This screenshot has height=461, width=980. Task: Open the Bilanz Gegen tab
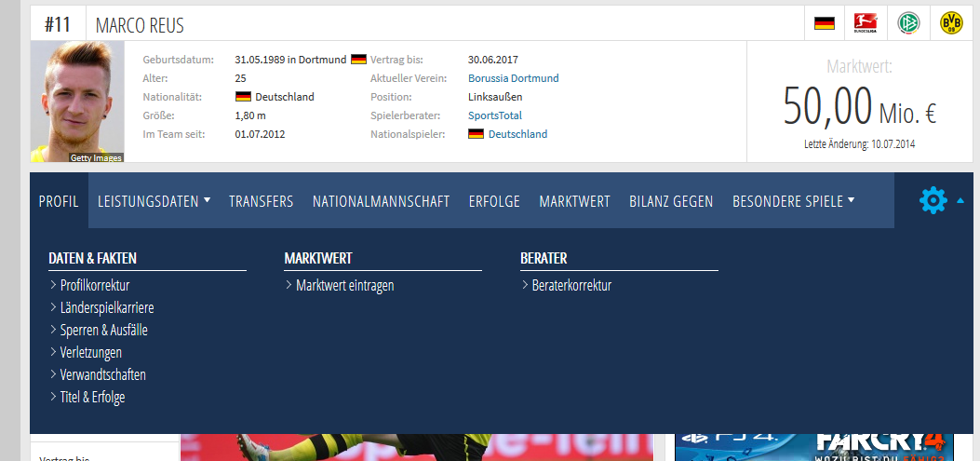pyautogui.click(x=671, y=201)
